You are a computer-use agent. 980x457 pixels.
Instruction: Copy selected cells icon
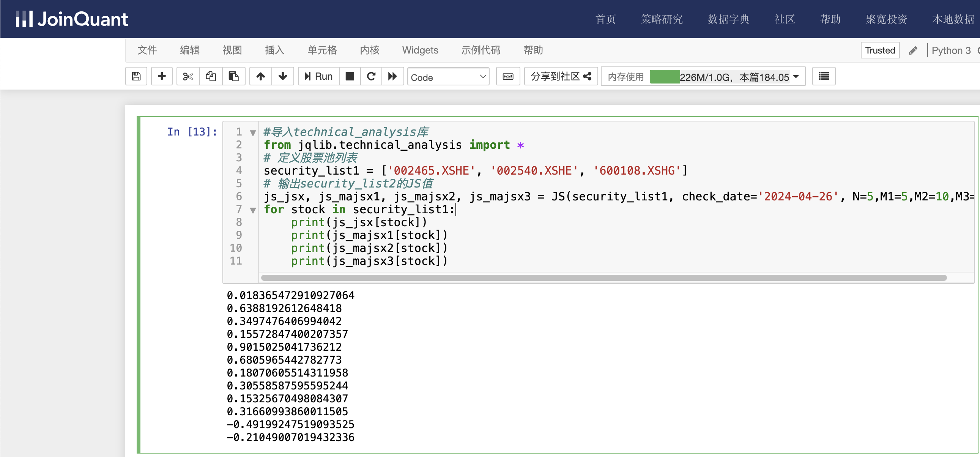211,77
